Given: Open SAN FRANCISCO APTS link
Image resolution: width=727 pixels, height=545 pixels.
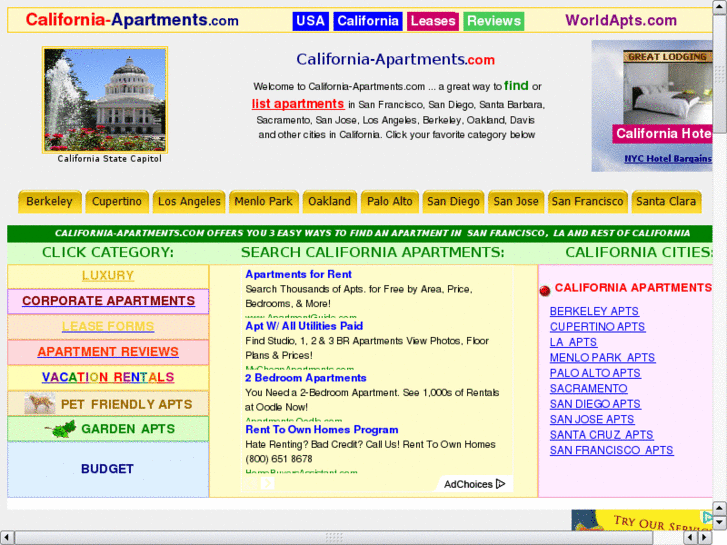Looking at the screenshot, I should [612, 450].
